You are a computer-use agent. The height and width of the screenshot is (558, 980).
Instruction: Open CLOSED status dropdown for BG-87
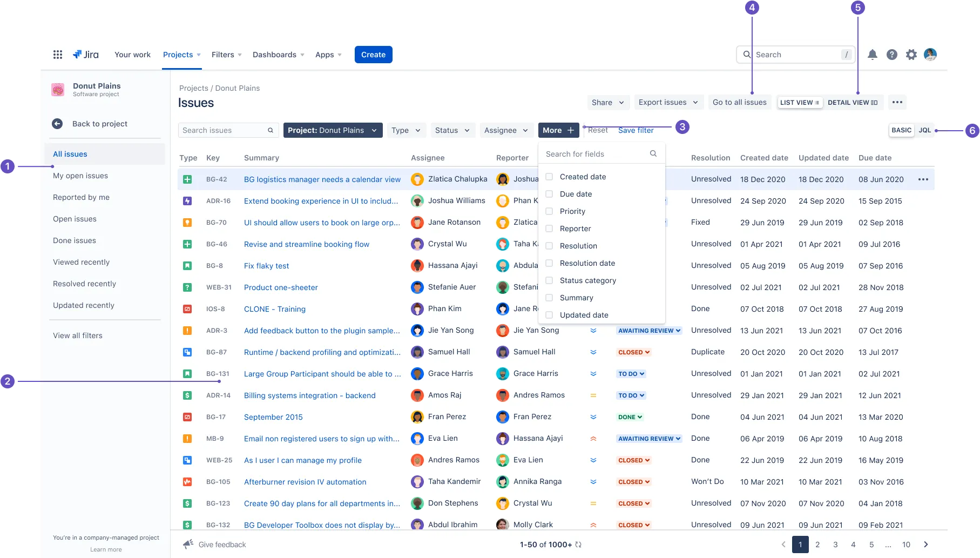[634, 352]
